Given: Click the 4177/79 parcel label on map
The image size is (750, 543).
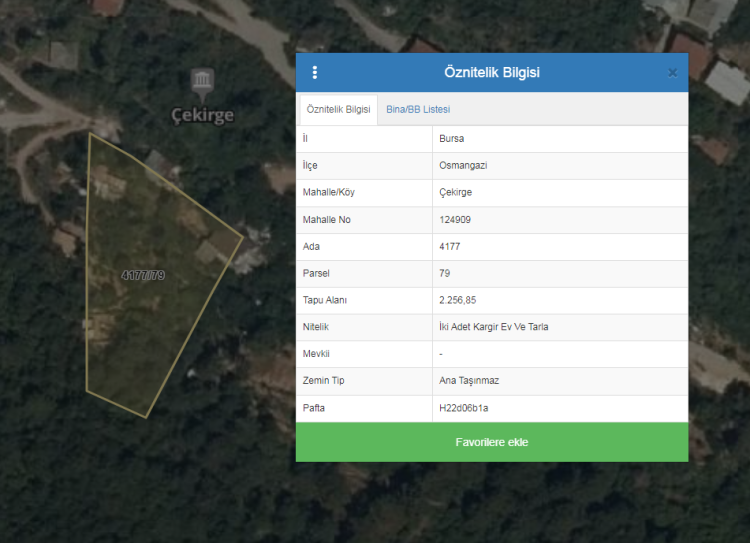Looking at the screenshot, I should click(142, 275).
